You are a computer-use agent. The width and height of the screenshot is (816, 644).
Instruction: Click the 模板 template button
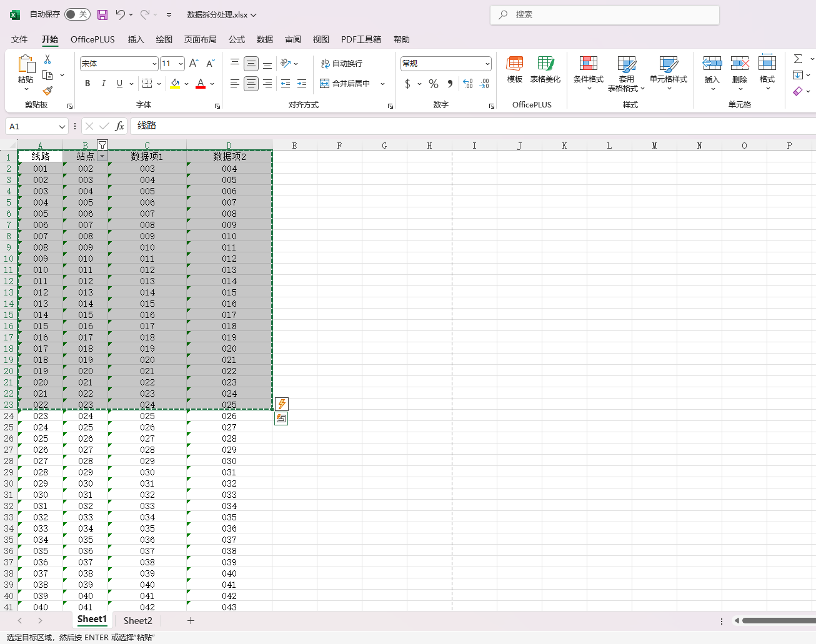[x=515, y=69]
